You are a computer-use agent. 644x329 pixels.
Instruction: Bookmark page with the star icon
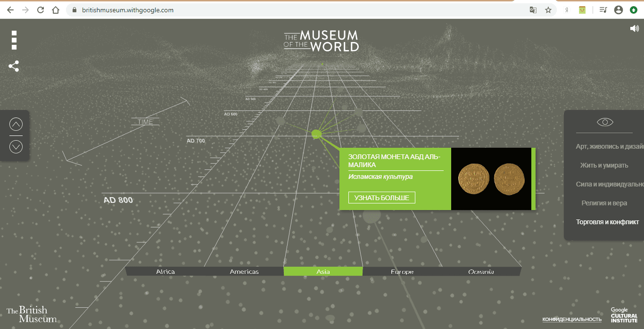(x=548, y=10)
